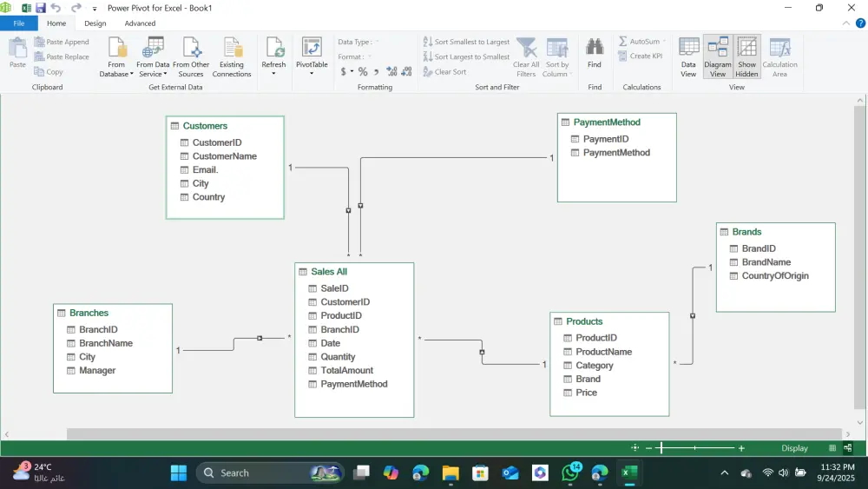Click the diagram view icon in status bar
The image size is (868, 489).
847,447
